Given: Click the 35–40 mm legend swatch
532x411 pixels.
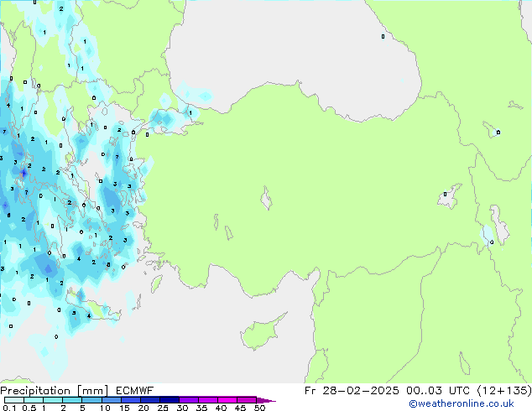Looking at the screenshot, I should coord(208,400).
